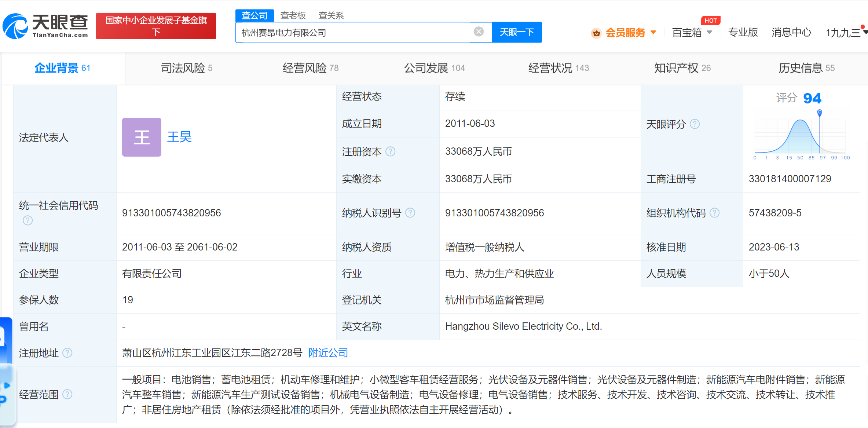Clear the search box with X icon
The image size is (868, 428).
478,32
